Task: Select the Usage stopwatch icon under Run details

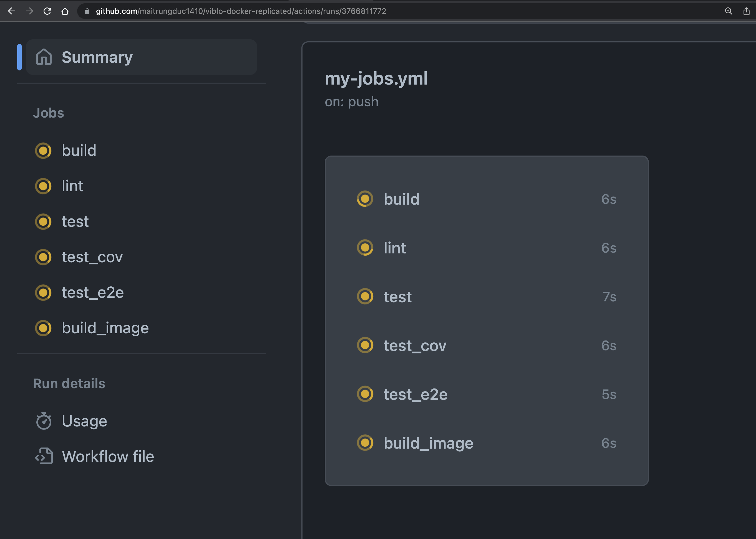Action: (44, 421)
